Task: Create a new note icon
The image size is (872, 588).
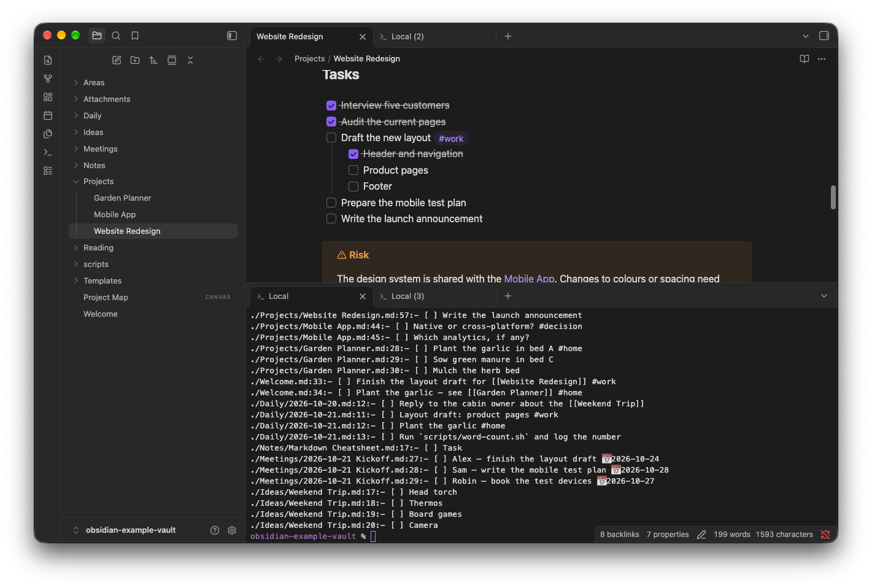Action: pos(117,60)
